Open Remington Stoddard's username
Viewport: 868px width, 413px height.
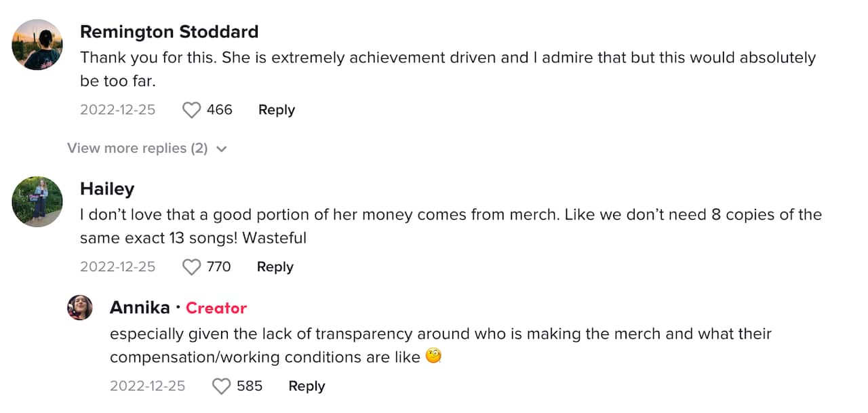point(170,31)
